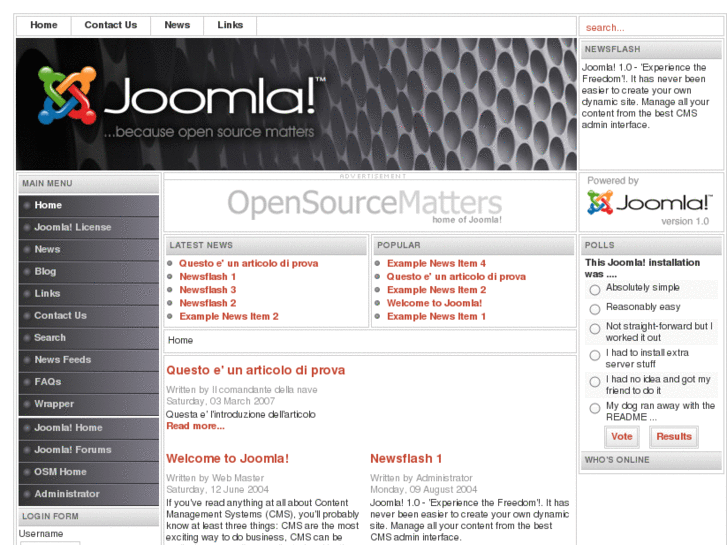Image resolution: width=727 pixels, height=545 pixels.
Task: Open the 'Welcome to Joomla!' article heading
Action: coord(227,459)
